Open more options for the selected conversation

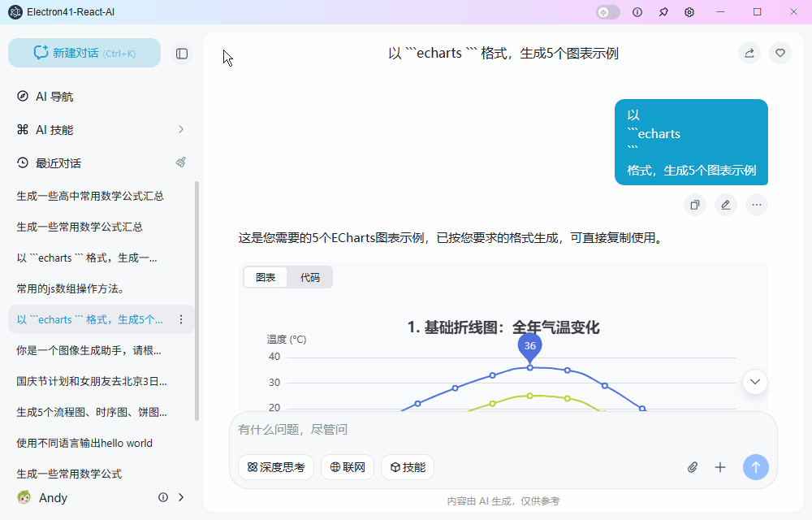181,319
